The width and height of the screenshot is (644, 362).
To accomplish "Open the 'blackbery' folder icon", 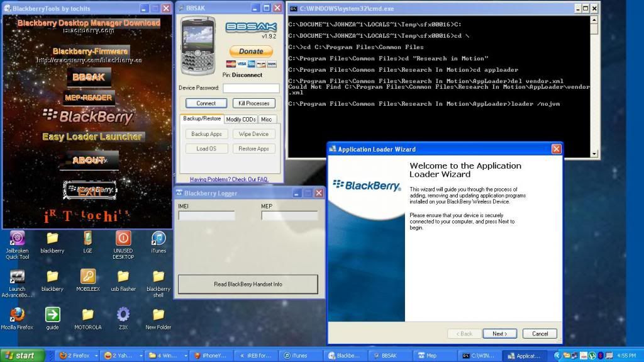I will tap(52, 277).
